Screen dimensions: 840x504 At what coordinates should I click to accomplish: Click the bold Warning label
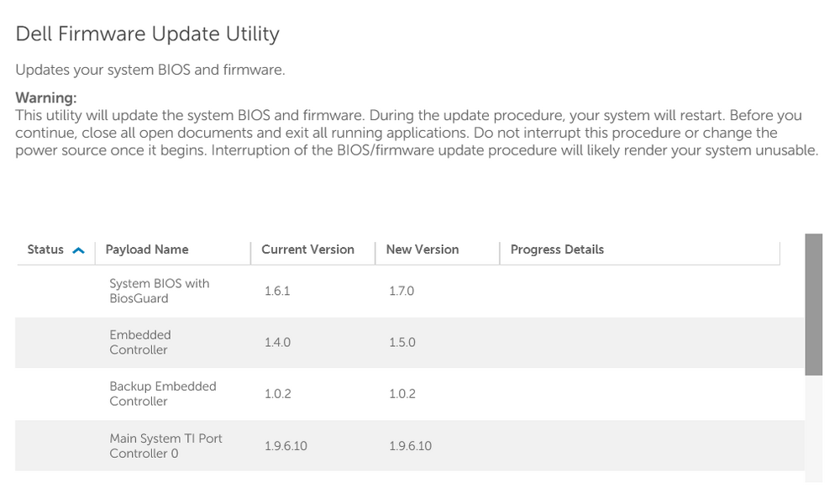[46, 98]
